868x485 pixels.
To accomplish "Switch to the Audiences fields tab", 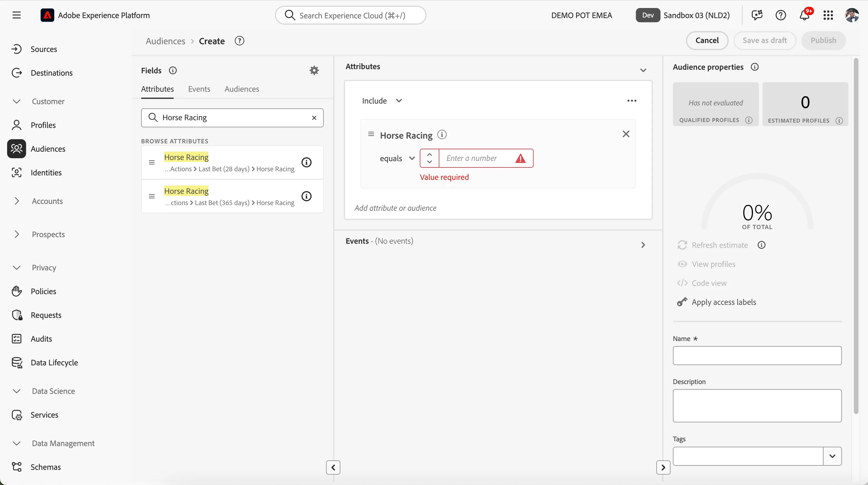I will coord(242,89).
